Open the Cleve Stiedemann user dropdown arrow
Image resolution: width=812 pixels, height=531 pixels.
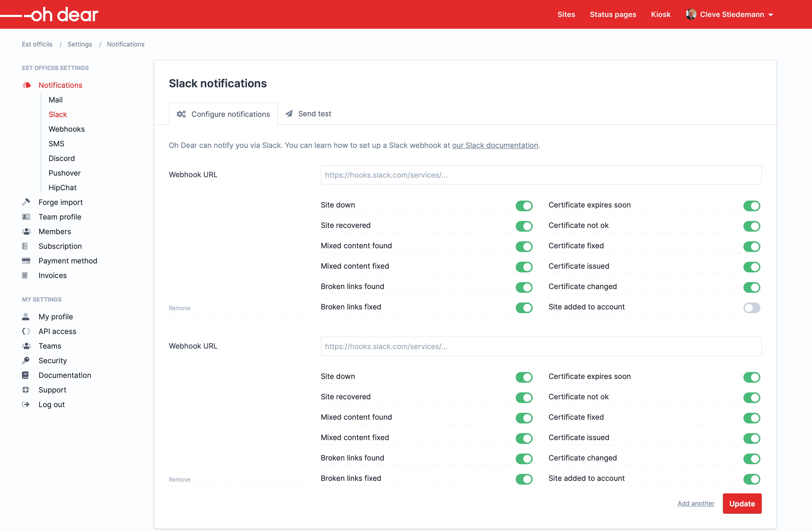[770, 15]
